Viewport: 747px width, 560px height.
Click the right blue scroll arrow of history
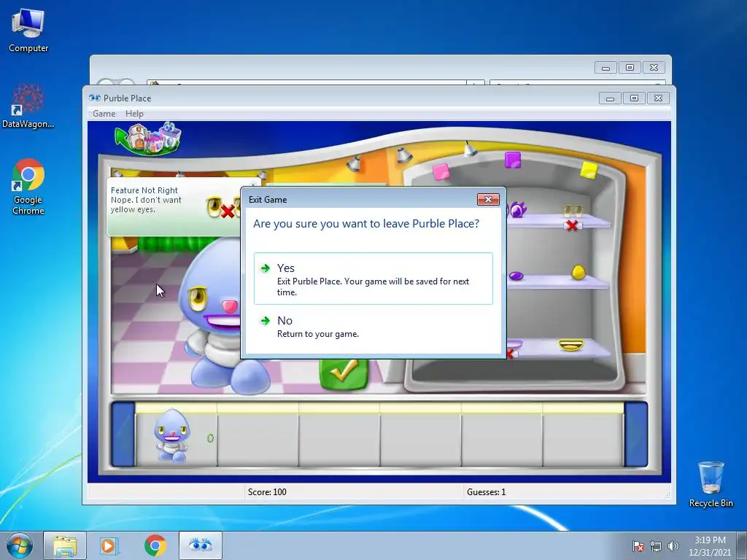636,435
